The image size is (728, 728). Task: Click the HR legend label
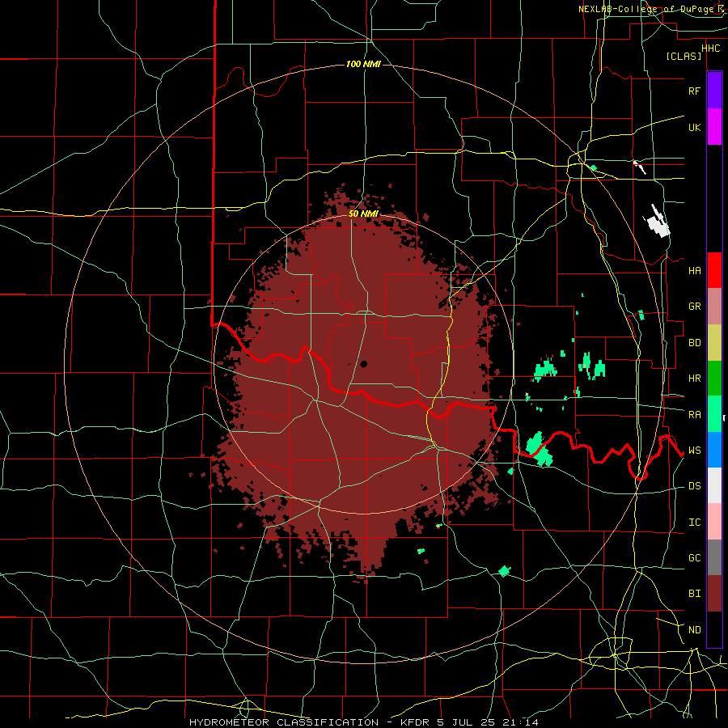[x=694, y=379]
